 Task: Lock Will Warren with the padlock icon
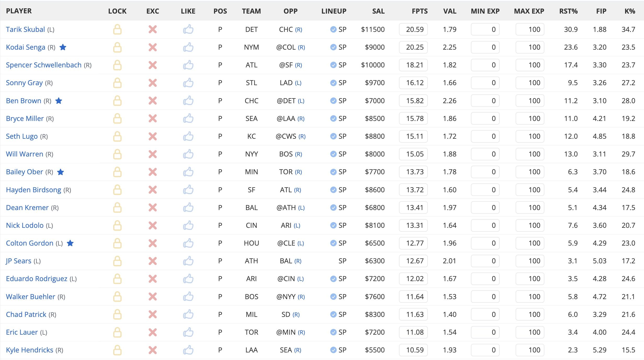117,154
